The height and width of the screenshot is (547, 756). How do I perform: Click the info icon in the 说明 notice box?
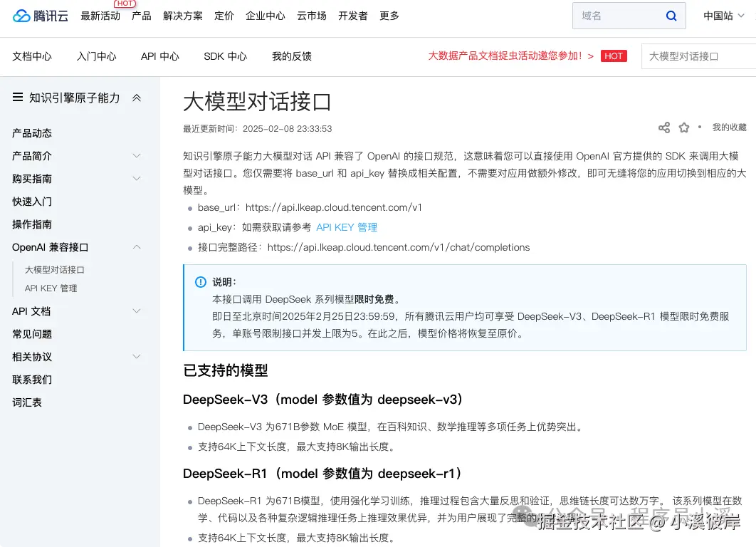tap(200, 282)
